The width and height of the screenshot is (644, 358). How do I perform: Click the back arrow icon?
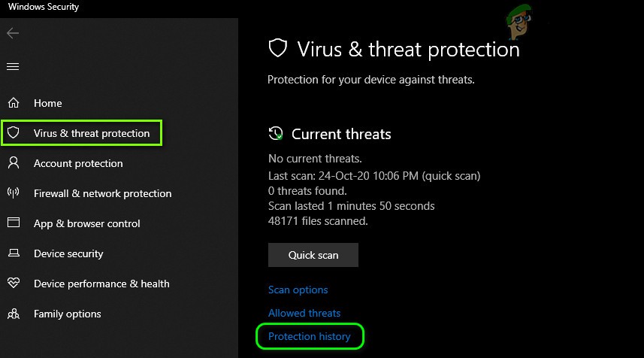(x=13, y=33)
